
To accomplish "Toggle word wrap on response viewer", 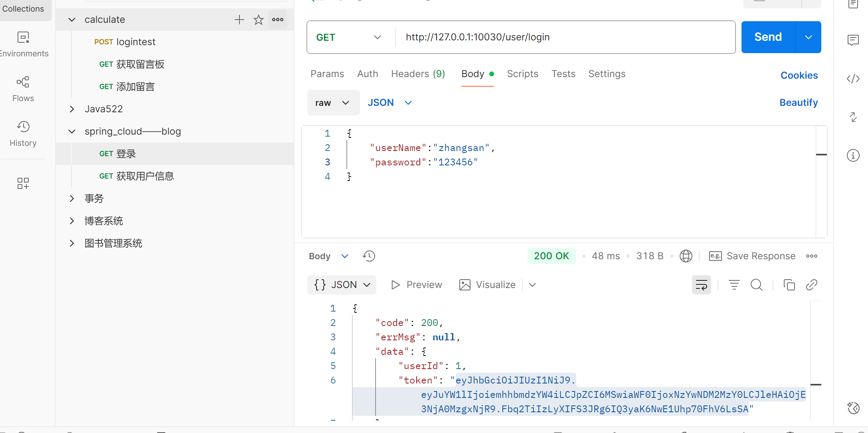I will [701, 285].
